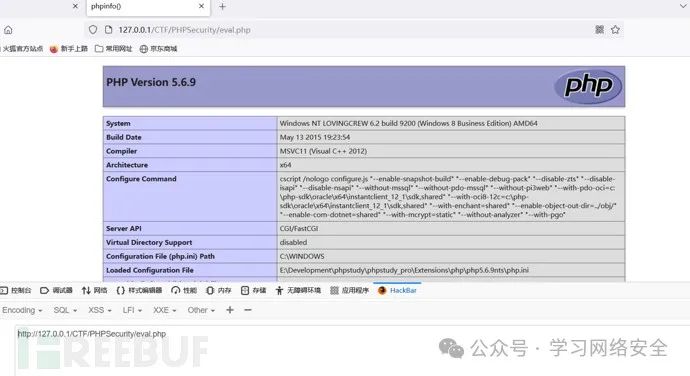The width and height of the screenshot is (690, 376).
Task: Click the page info document icon
Action: [108, 29]
